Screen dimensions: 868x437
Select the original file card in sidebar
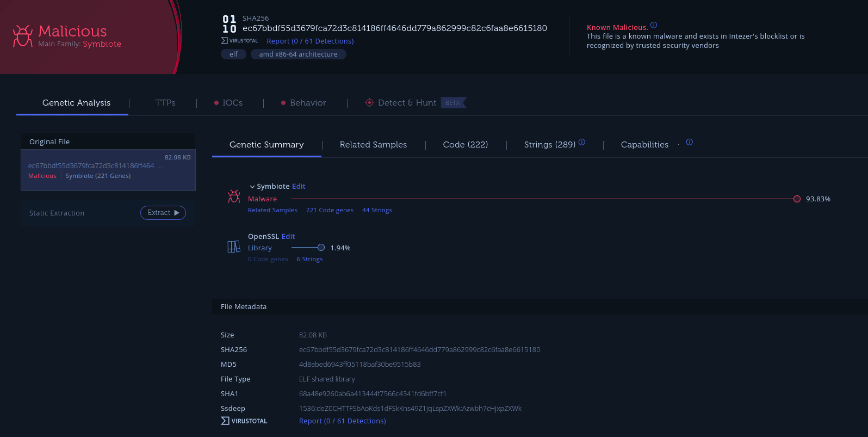(108, 170)
